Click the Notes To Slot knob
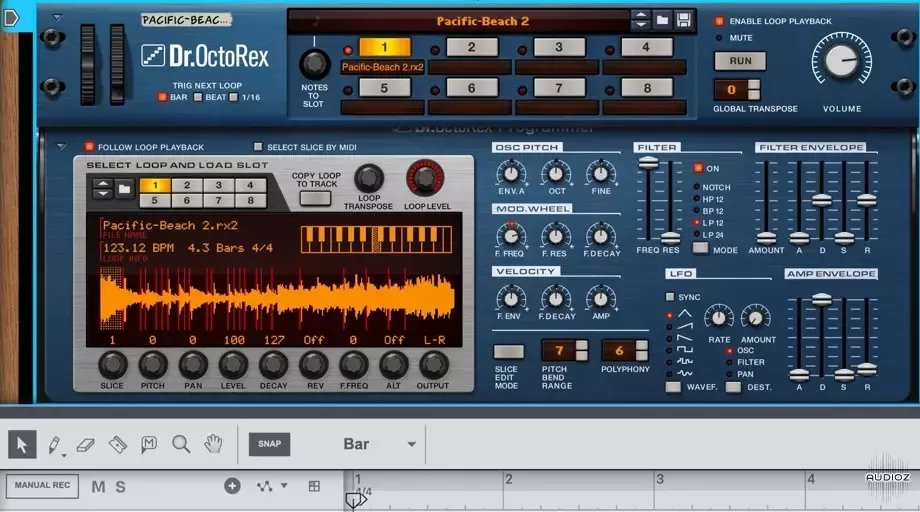Screen dimensions: 920x512 315,64
